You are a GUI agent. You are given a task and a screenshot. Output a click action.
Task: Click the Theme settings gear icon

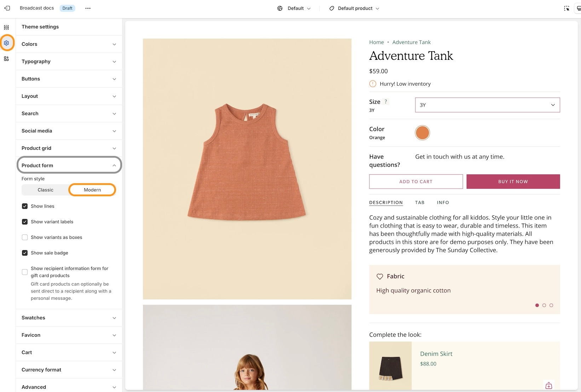[6, 43]
